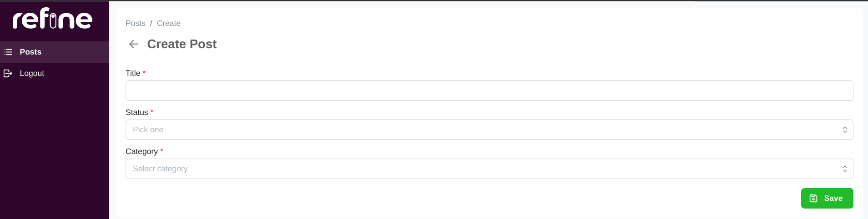Click the Title field label
The image size is (868, 219).
pyautogui.click(x=133, y=73)
